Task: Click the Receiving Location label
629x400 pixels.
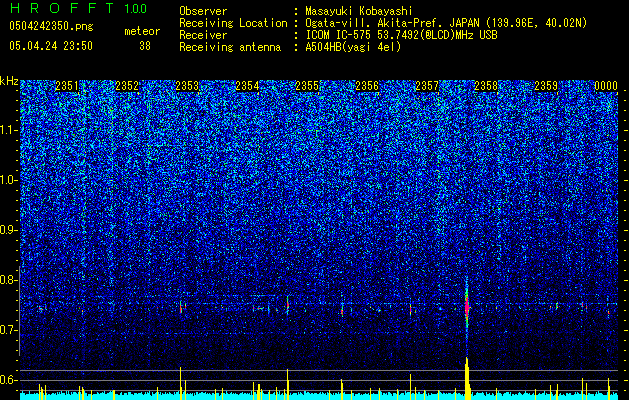Action: 233,23
